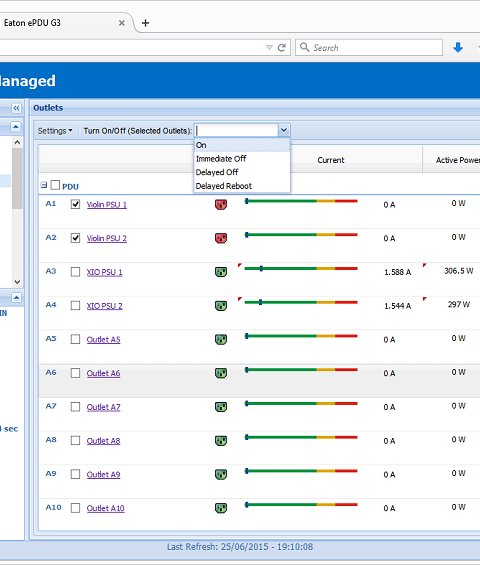Uncheck the Violin PSU 1 checkbox

pos(75,204)
